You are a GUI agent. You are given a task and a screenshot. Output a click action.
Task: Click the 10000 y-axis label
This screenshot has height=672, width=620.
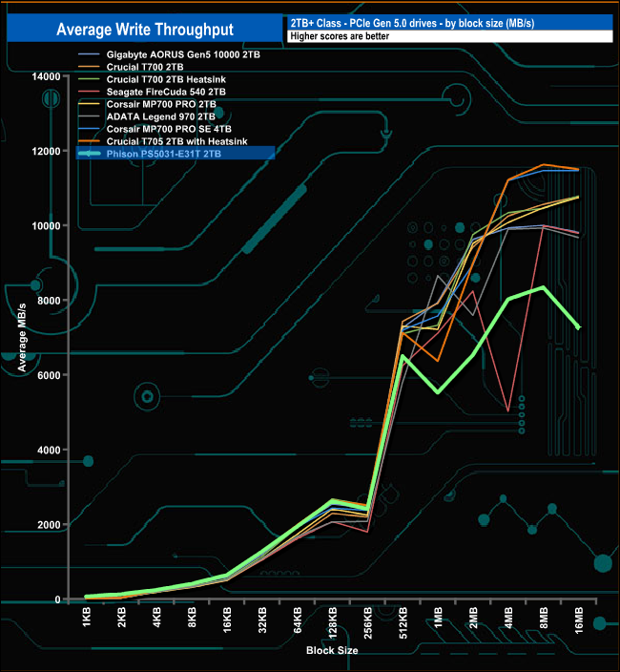tap(46, 226)
